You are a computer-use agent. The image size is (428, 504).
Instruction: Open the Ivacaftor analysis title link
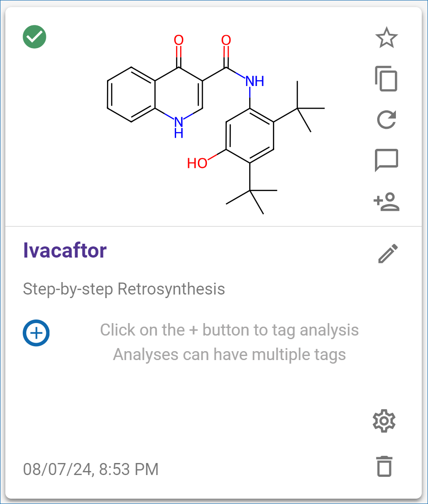pos(65,250)
